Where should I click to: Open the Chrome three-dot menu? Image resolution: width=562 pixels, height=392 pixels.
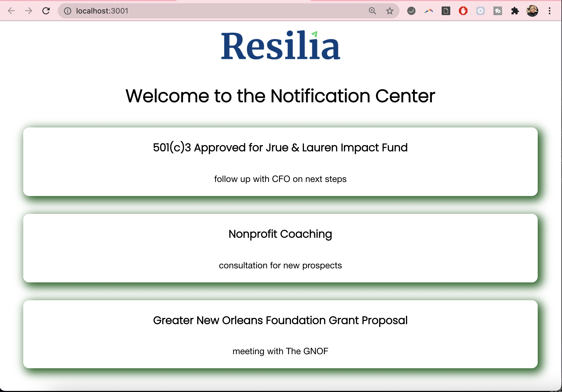(x=549, y=11)
